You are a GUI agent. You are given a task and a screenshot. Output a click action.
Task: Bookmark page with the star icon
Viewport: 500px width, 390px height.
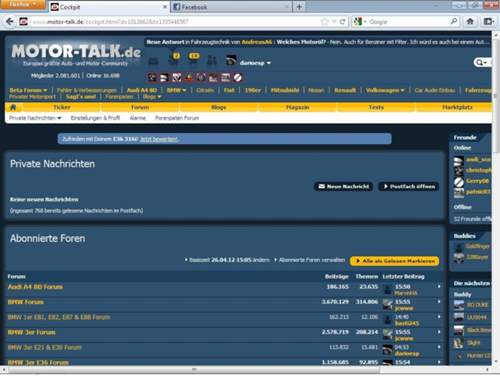pyautogui.click(x=324, y=22)
